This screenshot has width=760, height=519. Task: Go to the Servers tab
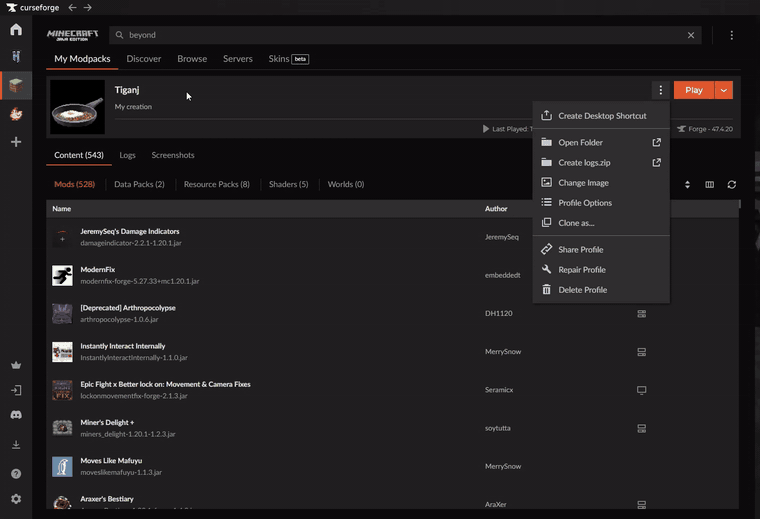(238, 59)
